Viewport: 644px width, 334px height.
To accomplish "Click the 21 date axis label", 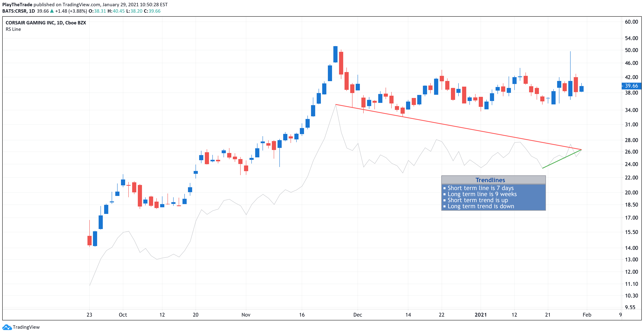I will [x=547, y=315].
